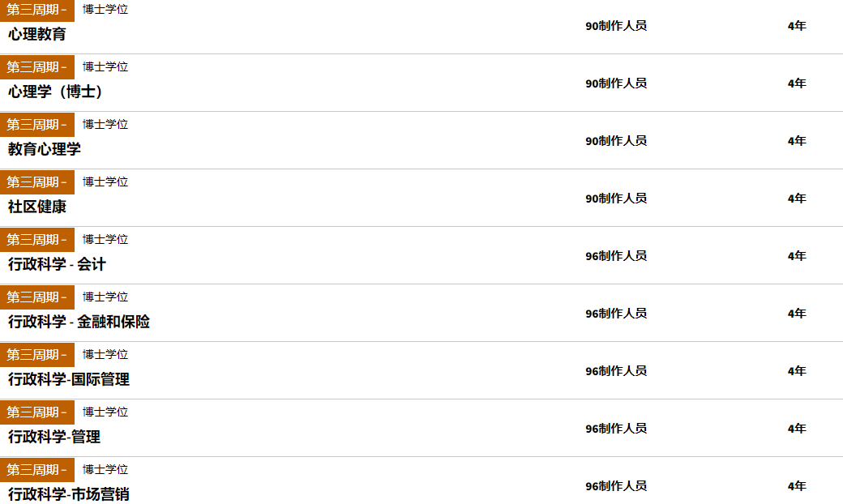Image resolution: width=843 pixels, height=504 pixels.
Task: Click 第三周期 badge above 社区健康
Action: [37, 182]
